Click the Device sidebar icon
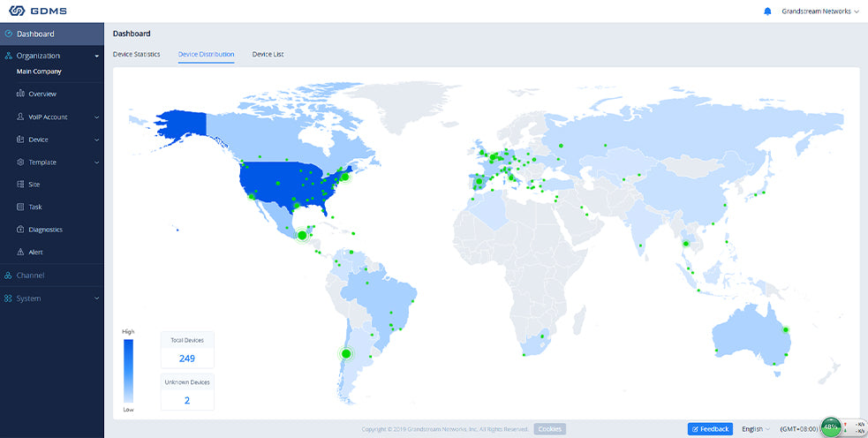Image resolution: width=868 pixels, height=438 pixels. point(20,140)
